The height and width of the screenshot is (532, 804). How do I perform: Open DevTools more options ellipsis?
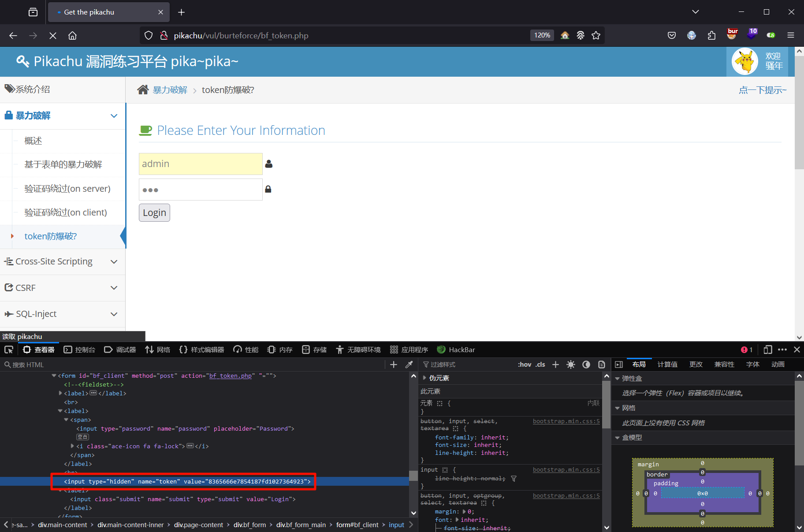tap(782, 350)
